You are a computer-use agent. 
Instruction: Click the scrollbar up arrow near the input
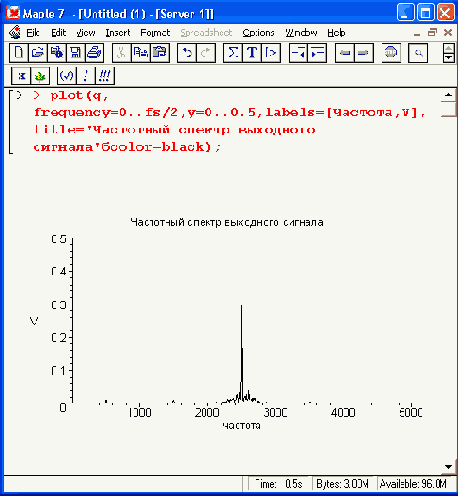[448, 95]
